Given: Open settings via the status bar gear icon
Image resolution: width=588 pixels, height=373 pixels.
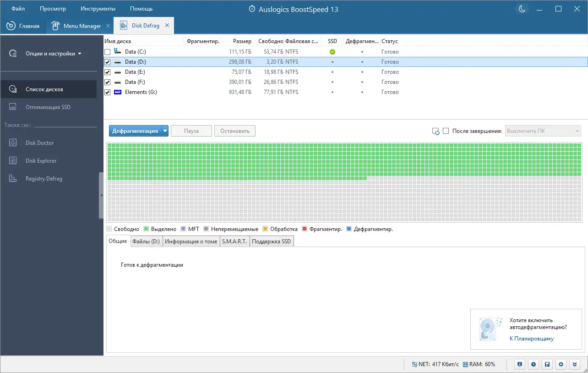Looking at the screenshot, I should tap(561, 364).
